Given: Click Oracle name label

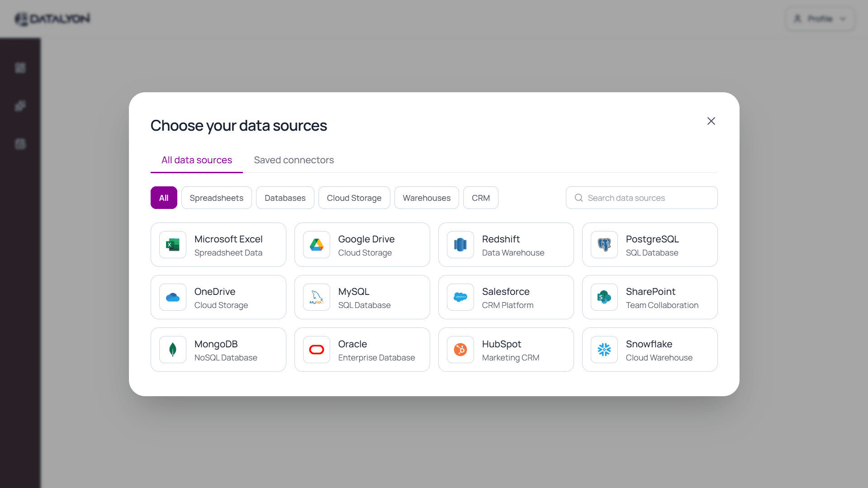Looking at the screenshot, I should [x=353, y=344].
